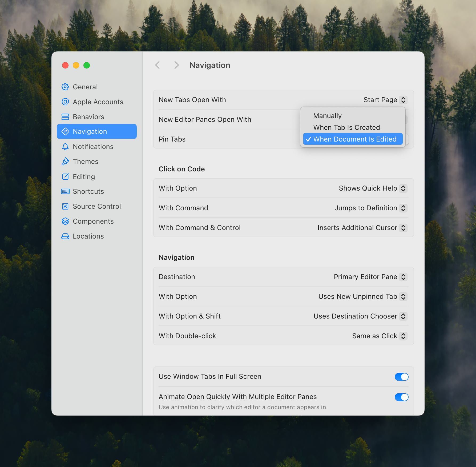Click the Themes paintbrush icon

[x=65, y=162]
